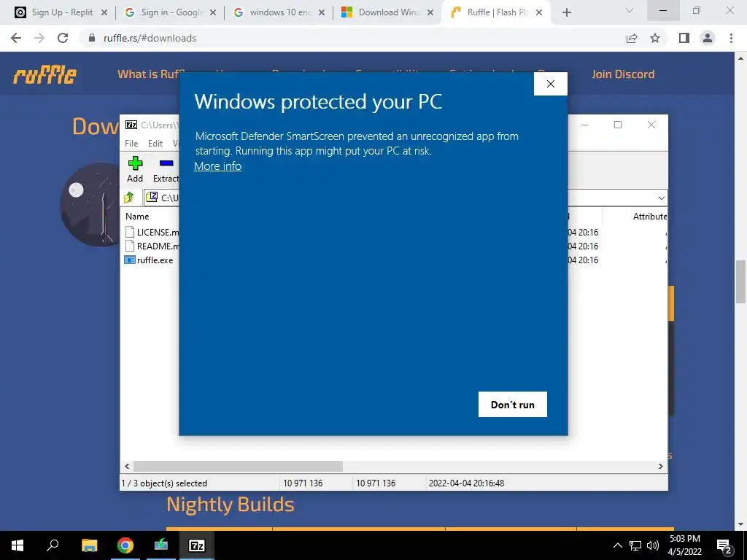Close the Ruffle Flash Player tab
This screenshot has height=560, width=747.
(x=539, y=12)
